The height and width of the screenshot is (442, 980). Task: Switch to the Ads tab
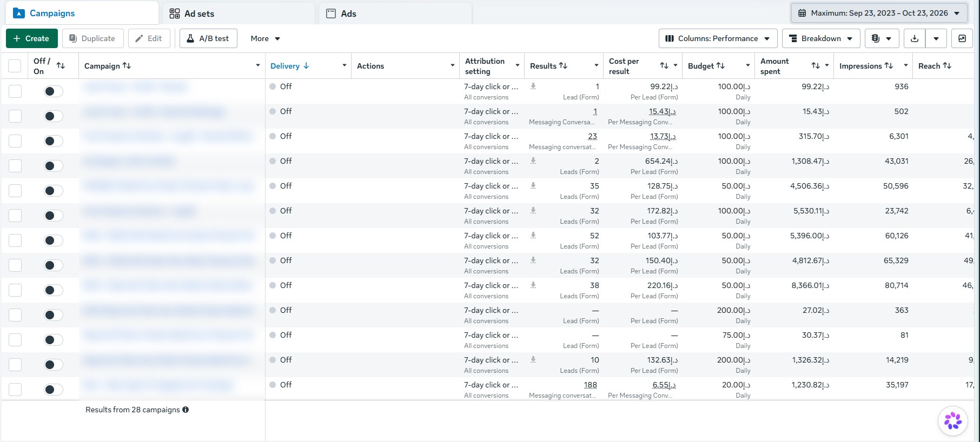click(x=395, y=14)
